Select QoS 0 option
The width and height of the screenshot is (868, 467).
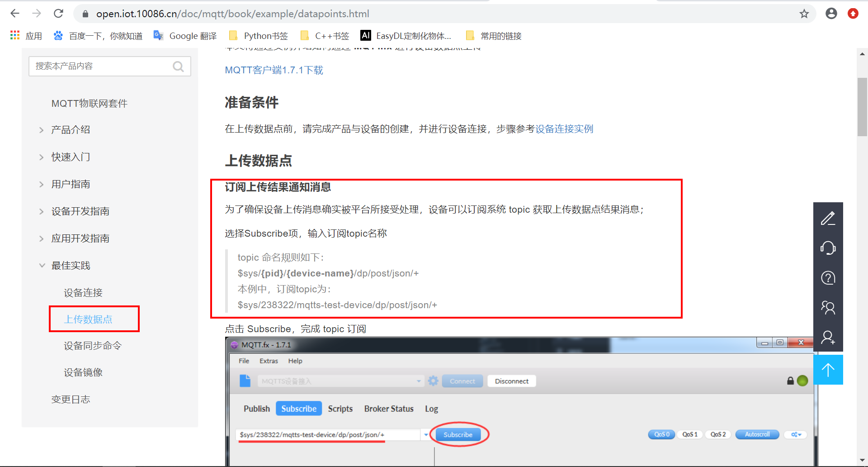coord(661,434)
